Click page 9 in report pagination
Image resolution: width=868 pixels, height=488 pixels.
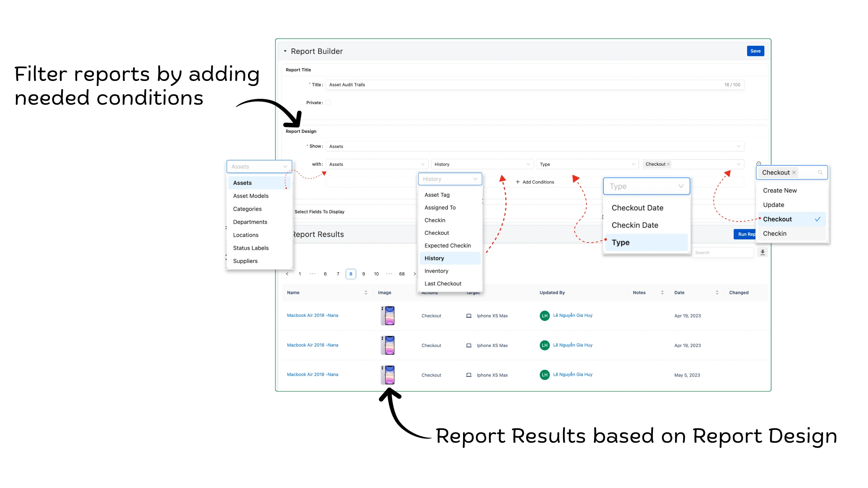(363, 273)
